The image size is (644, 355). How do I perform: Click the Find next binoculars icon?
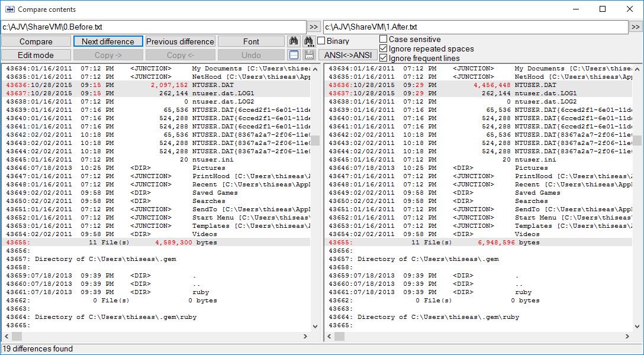(308, 41)
